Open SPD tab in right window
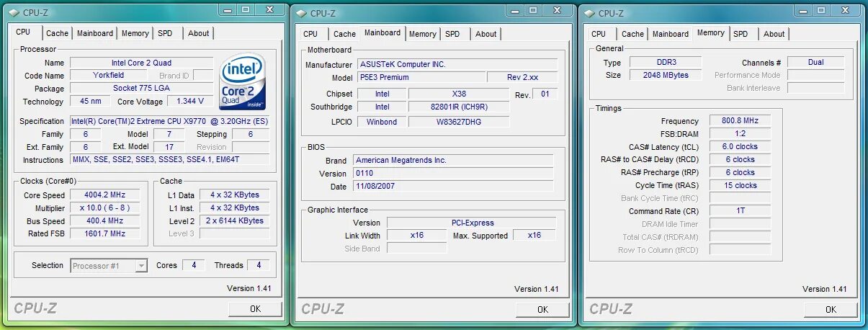 pos(741,34)
